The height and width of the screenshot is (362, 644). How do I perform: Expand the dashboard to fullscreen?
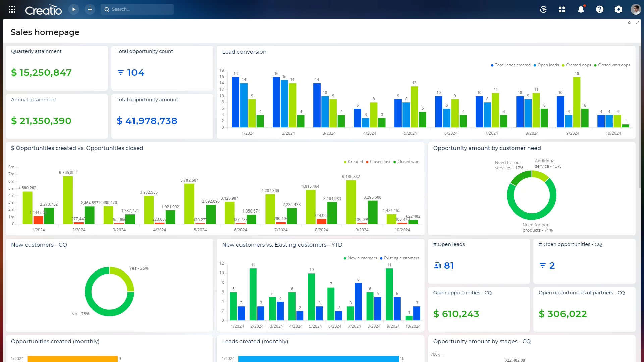point(637,22)
